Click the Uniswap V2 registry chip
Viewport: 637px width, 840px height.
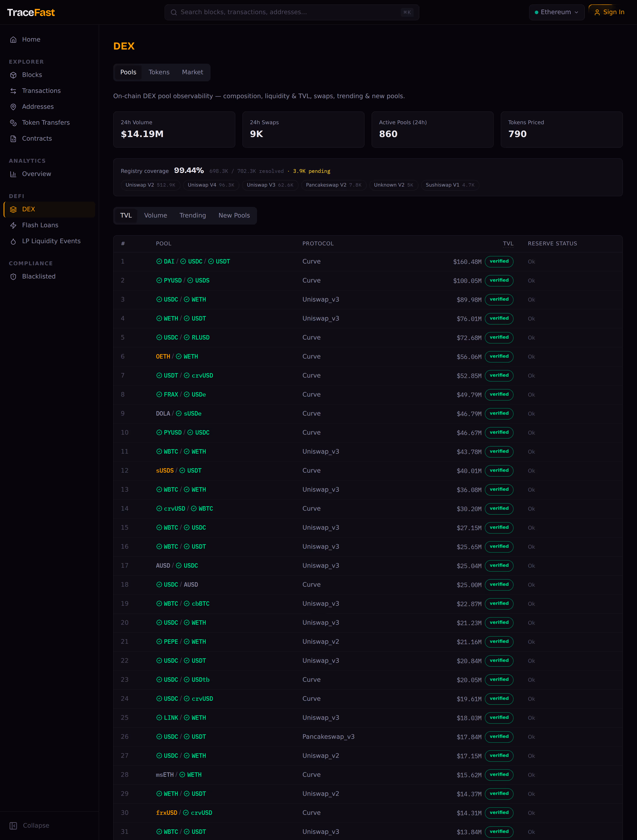tap(150, 185)
